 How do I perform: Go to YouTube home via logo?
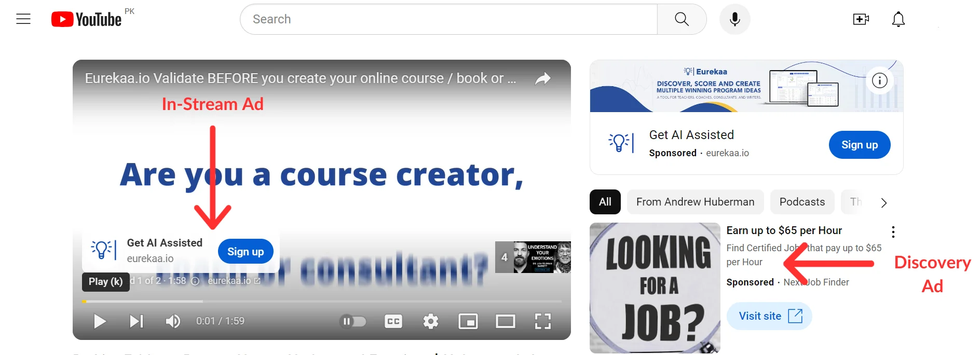click(86, 19)
